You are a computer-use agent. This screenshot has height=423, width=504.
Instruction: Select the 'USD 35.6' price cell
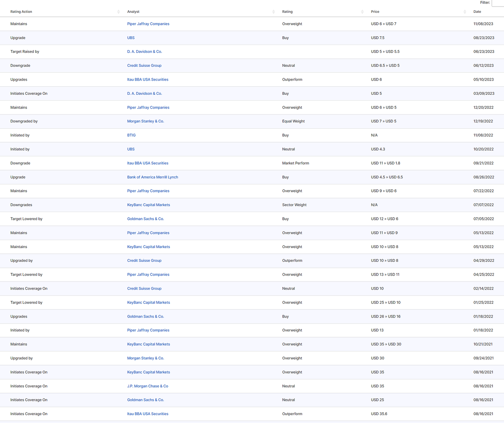(x=379, y=414)
